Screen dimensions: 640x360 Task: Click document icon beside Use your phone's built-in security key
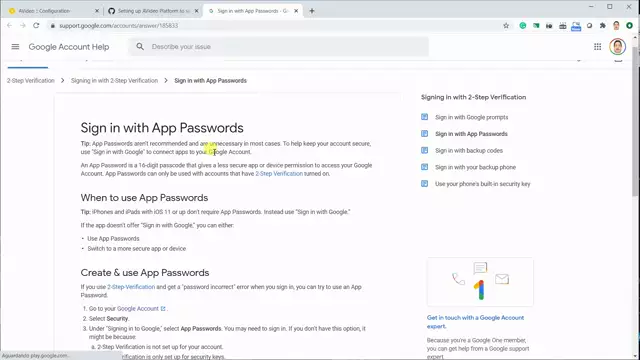click(x=424, y=184)
